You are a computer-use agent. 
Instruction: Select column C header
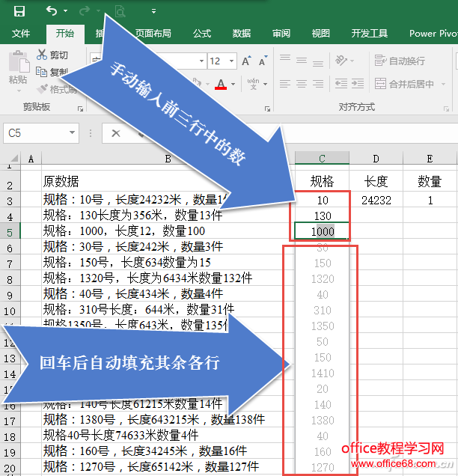pos(322,158)
